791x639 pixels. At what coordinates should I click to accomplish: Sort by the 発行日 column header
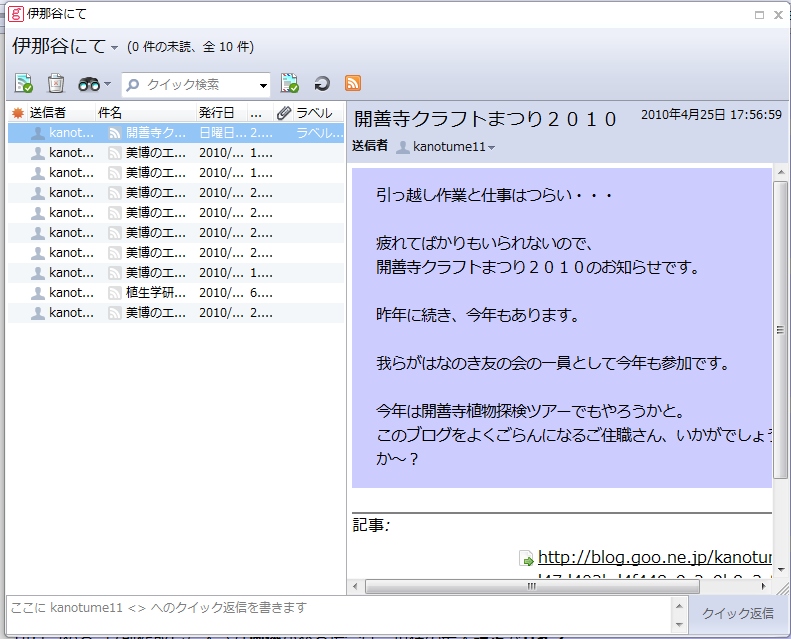point(216,113)
